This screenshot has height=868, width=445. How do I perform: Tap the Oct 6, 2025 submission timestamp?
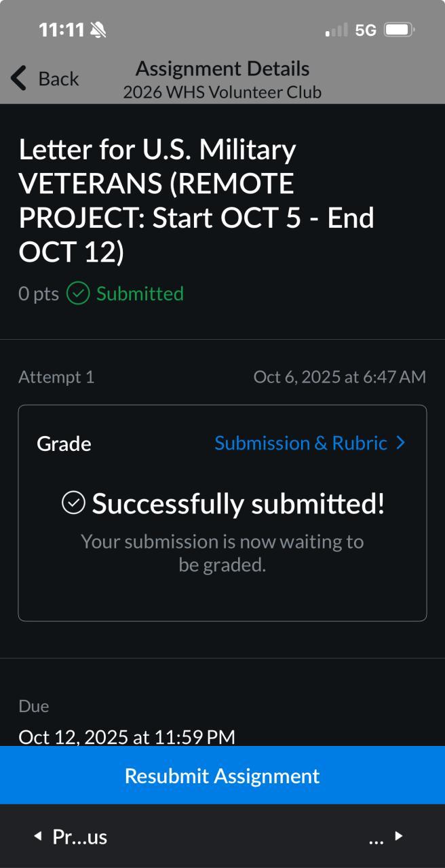coord(339,377)
